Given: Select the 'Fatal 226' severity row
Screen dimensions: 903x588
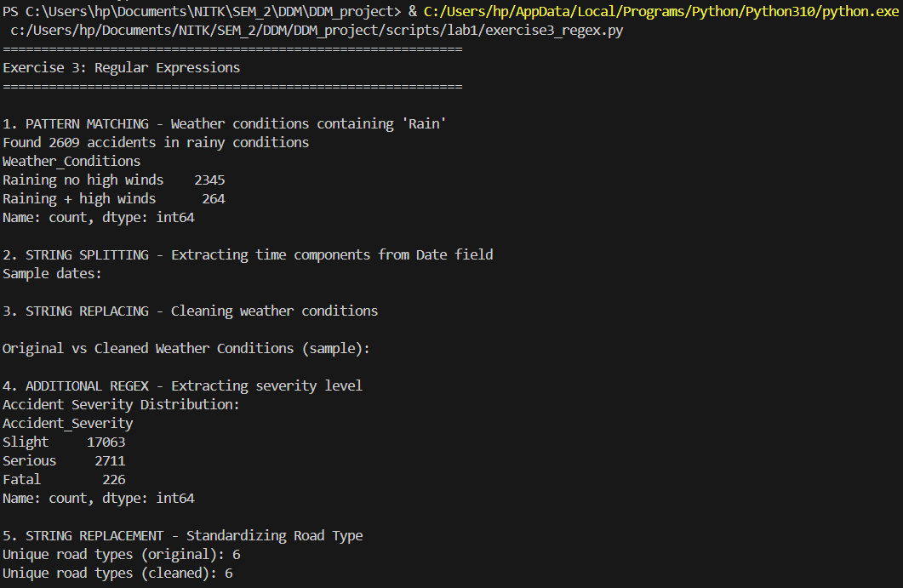Looking at the screenshot, I should (x=64, y=479).
